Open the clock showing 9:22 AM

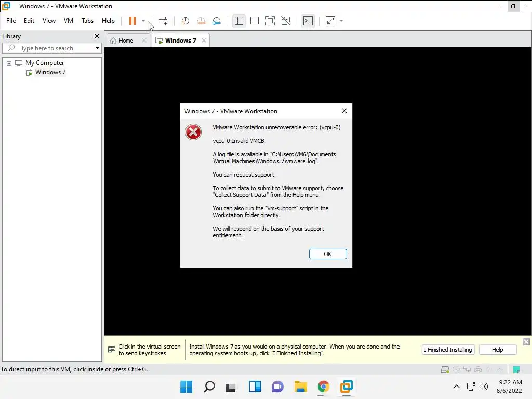pos(509,387)
